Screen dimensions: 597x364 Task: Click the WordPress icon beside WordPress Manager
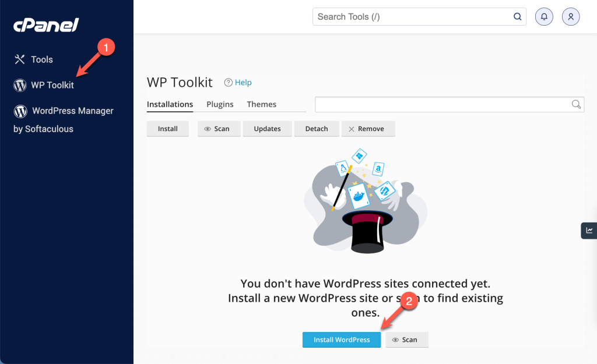tap(20, 111)
